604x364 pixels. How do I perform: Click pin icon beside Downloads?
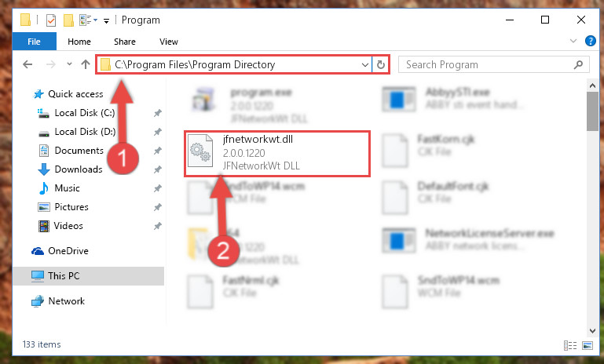pos(158,169)
